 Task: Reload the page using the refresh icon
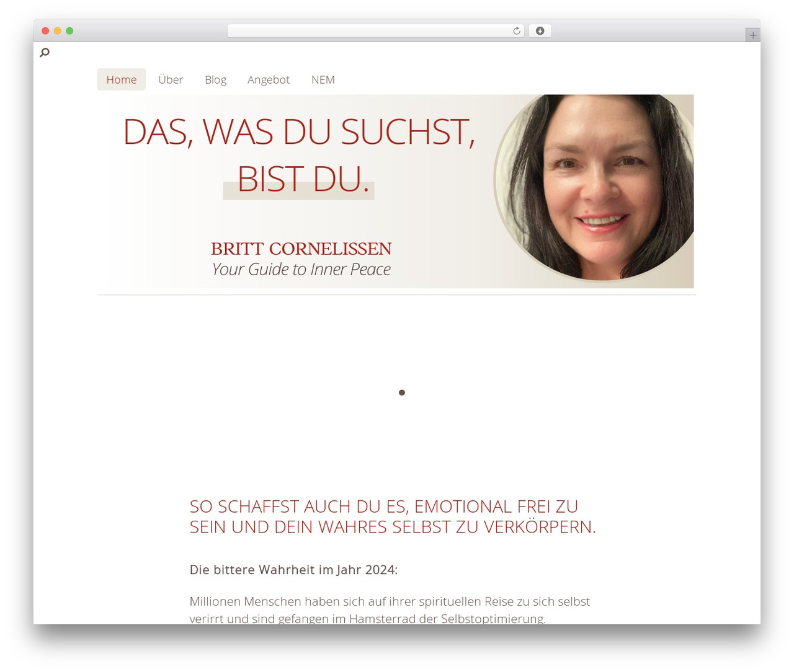tap(516, 31)
